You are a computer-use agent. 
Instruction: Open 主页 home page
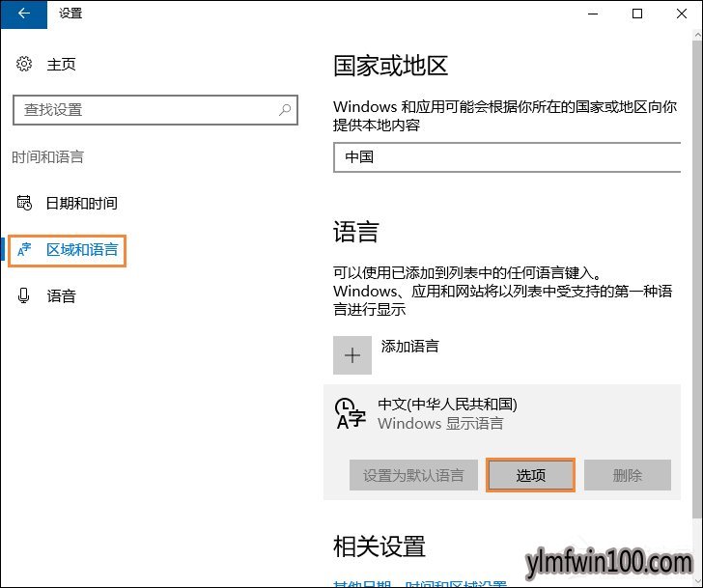[62, 65]
